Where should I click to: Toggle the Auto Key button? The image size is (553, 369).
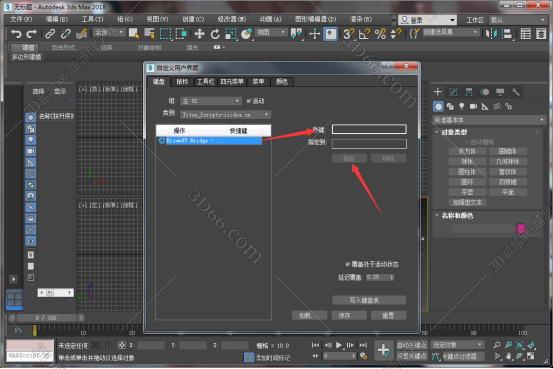point(411,345)
